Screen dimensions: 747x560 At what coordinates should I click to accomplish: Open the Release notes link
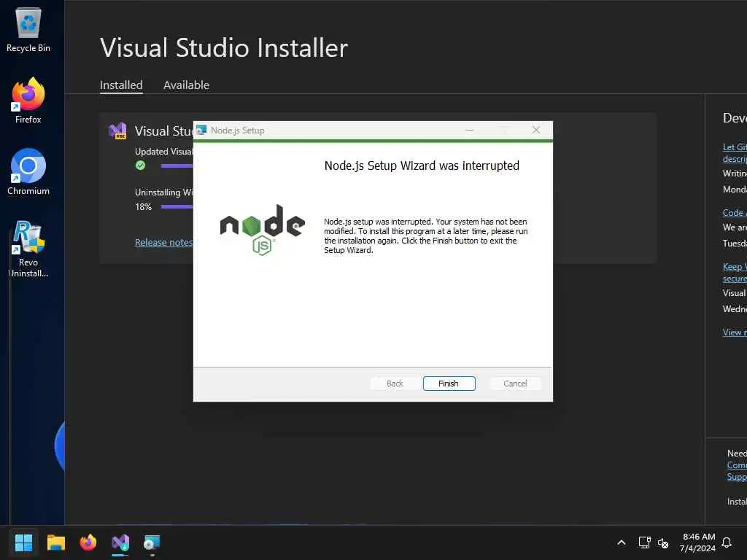[164, 242]
